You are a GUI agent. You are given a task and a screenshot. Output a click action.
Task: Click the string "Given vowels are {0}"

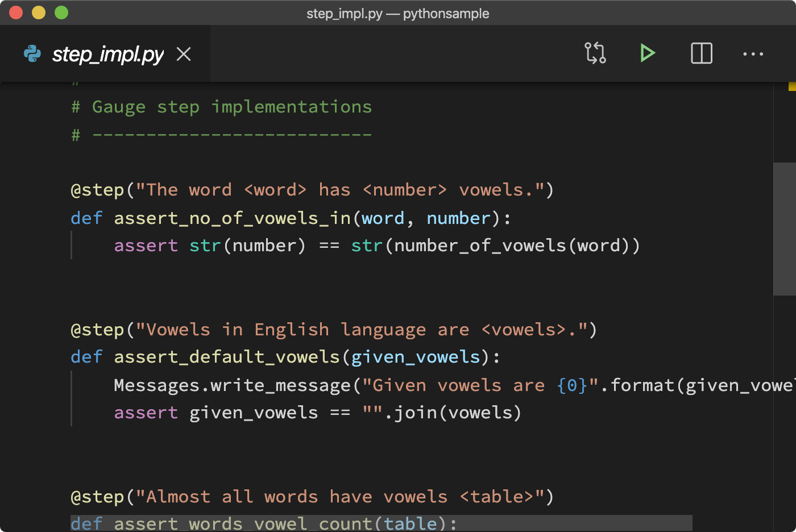[x=480, y=385]
